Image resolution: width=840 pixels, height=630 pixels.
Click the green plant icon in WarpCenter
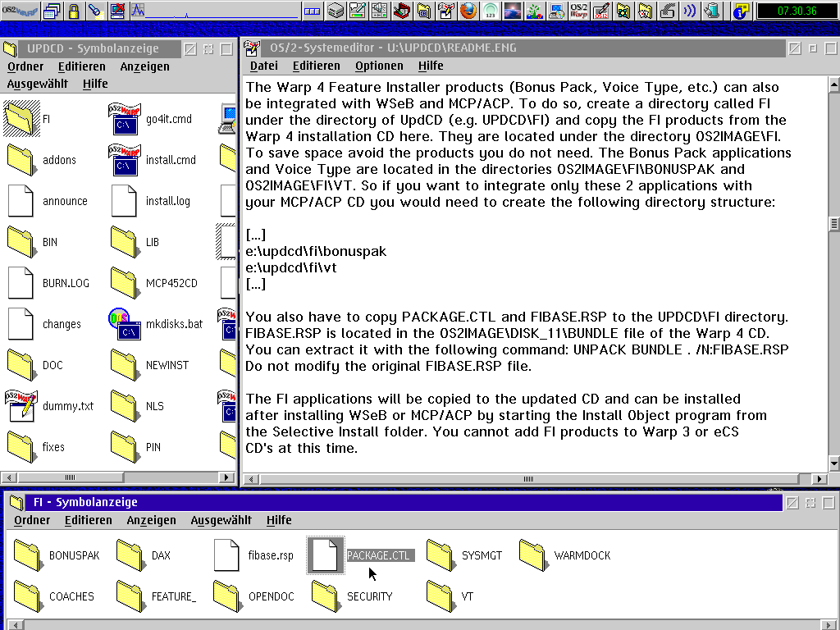535,11
